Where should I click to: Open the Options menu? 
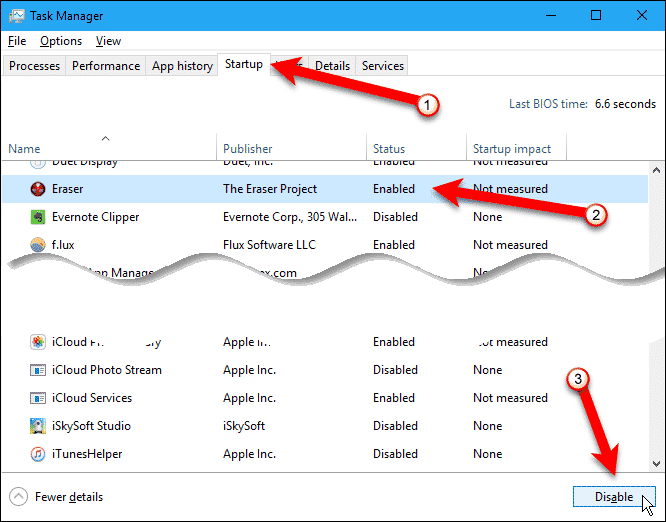click(x=61, y=41)
